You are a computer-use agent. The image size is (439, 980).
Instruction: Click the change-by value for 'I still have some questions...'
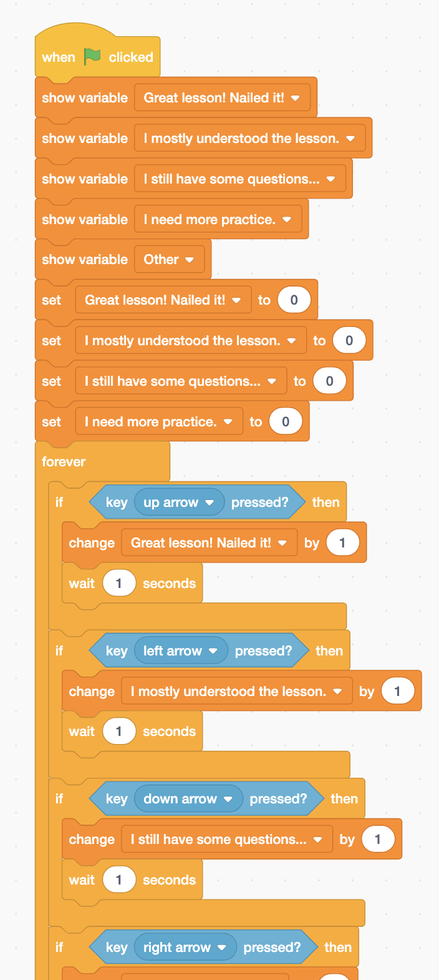377,840
